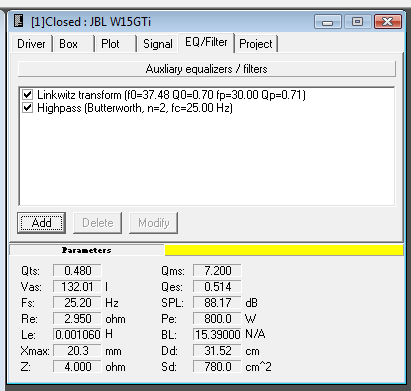Click the Qts value field 0.480
This screenshot has width=411, height=391.
77,270
